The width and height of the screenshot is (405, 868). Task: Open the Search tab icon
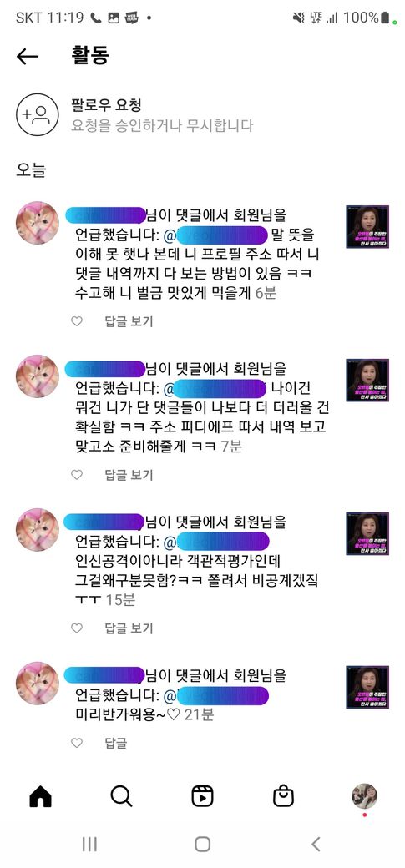(121, 796)
